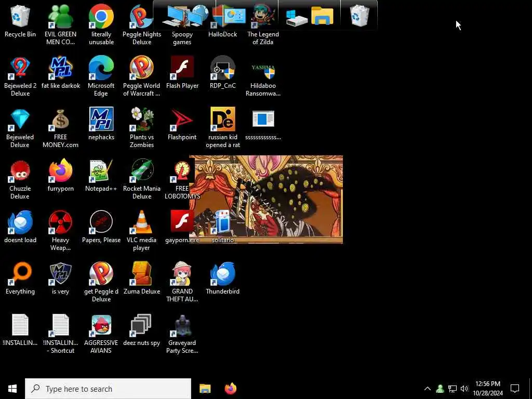The width and height of the screenshot is (532, 399).
Task: Click the 'Type here to search' box
Action: tap(108, 389)
